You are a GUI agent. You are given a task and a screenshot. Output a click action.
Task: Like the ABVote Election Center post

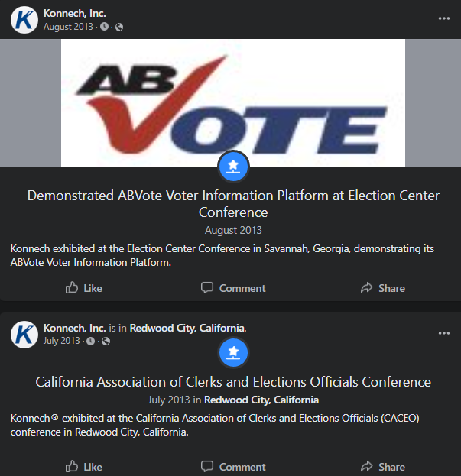pos(84,288)
